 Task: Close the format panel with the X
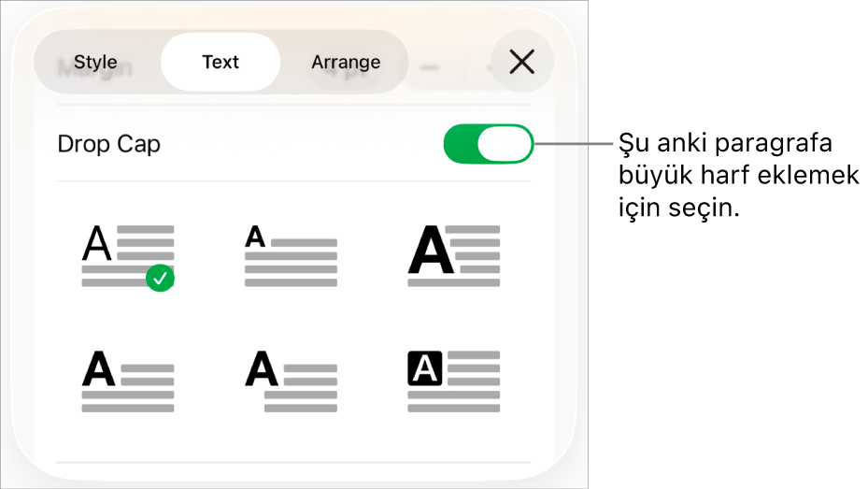(x=522, y=63)
